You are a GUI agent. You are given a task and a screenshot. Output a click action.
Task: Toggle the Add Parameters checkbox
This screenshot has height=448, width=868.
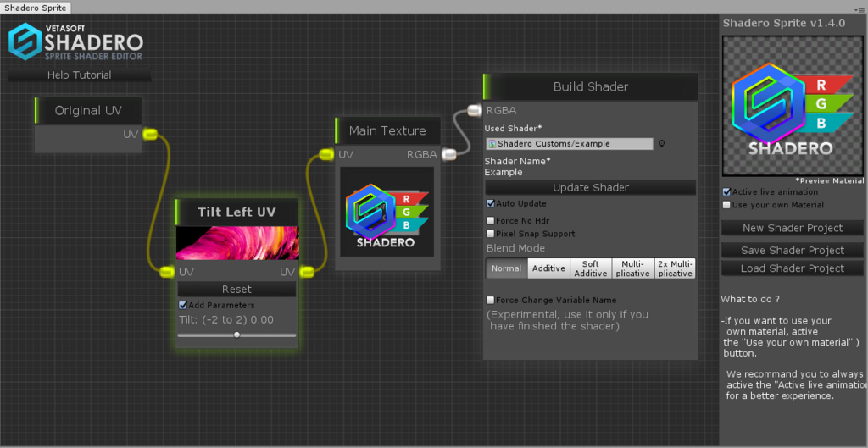[183, 306]
